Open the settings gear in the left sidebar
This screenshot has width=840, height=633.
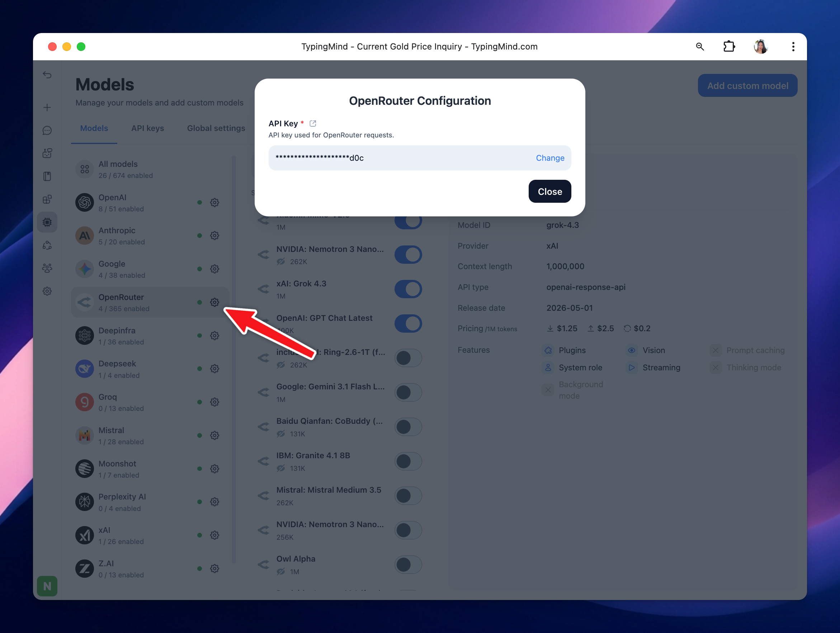[47, 291]
